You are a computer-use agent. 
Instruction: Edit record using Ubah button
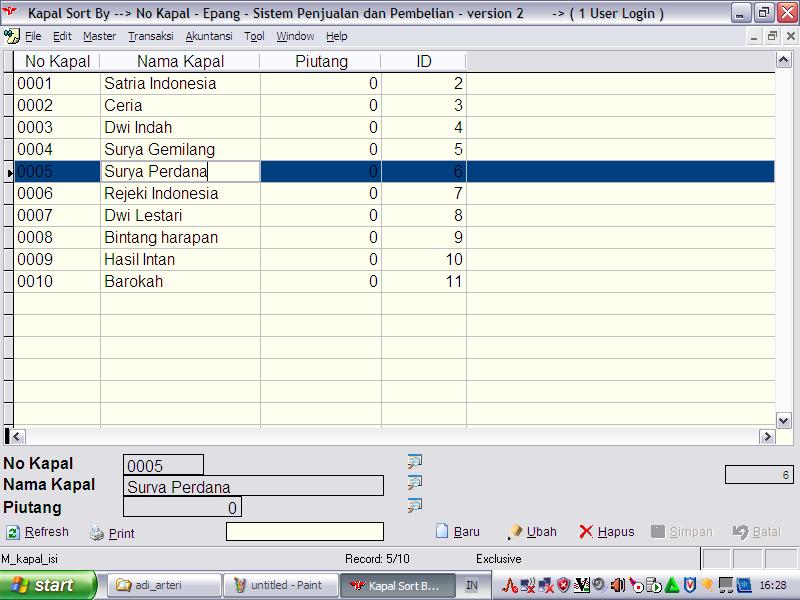pyautogui.click(x=532, y=532)
